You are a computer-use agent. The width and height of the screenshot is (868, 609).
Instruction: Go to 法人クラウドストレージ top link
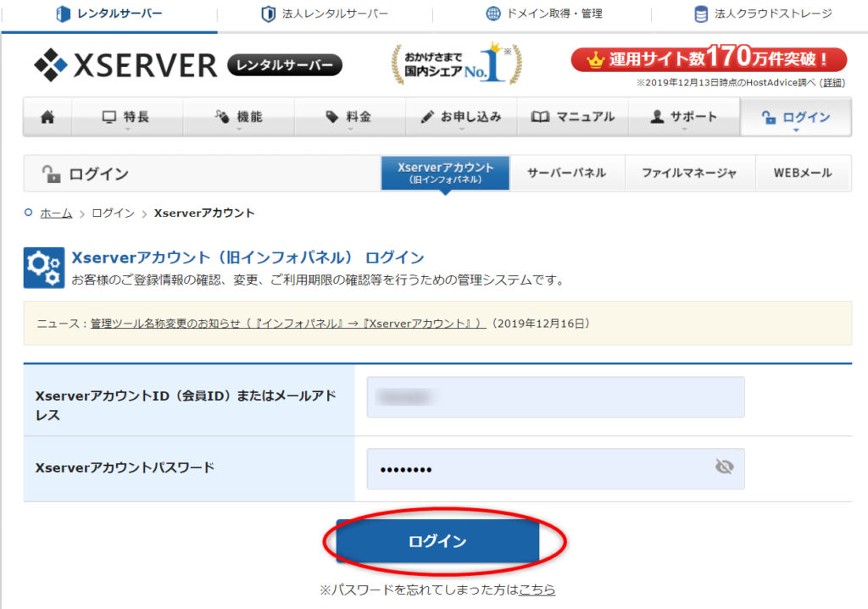[x=763, y=14]
